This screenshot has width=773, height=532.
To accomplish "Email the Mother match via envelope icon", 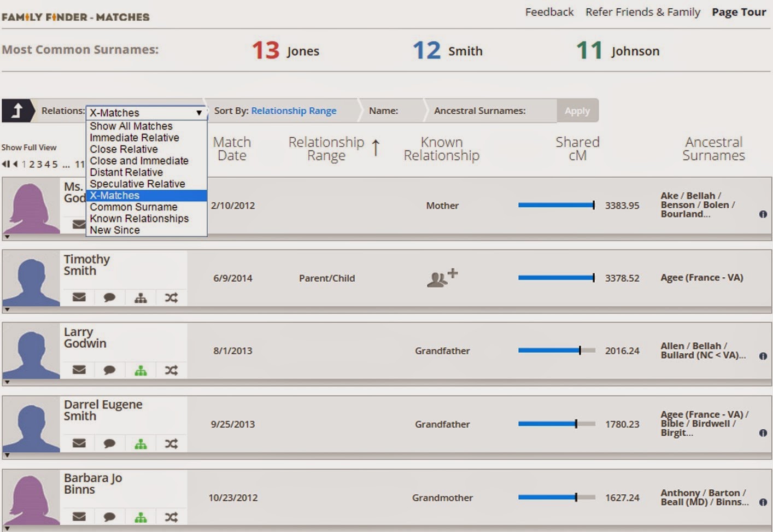I will click(x=79, y=224).
